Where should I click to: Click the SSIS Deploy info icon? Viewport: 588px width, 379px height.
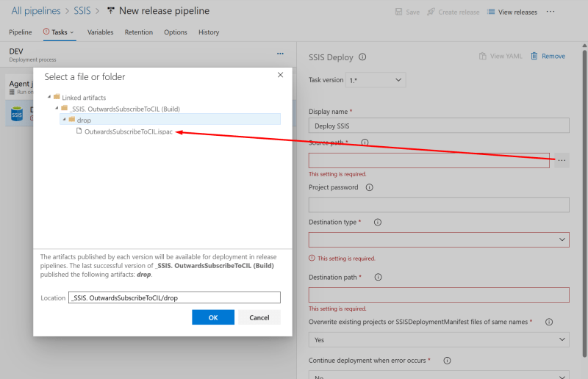362,57
